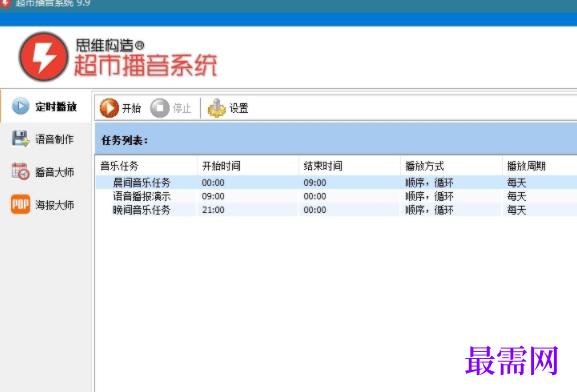Sort by 结束时间 column header
The image size is (577, 392).
[350, 166]
